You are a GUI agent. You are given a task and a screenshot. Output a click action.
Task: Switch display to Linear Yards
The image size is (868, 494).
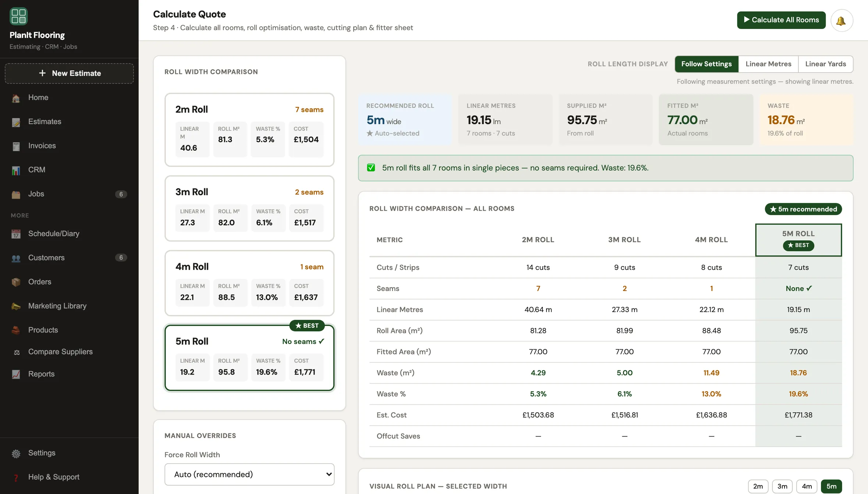tap(825, 64)
